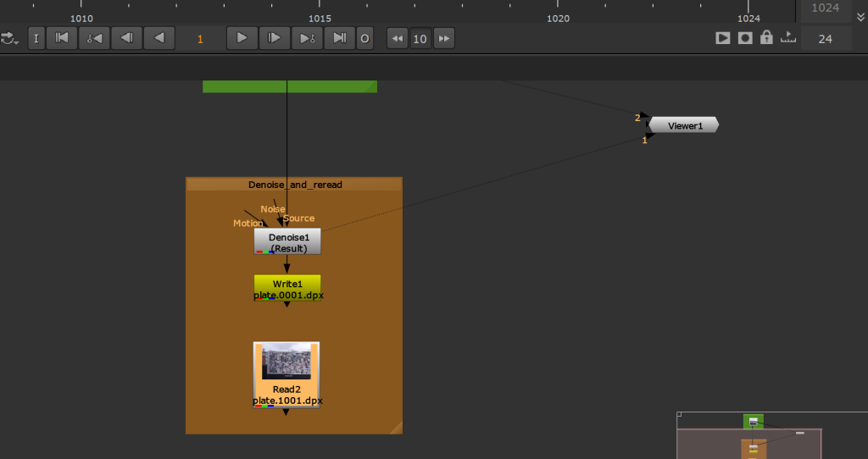The height and width of the screenshot is (459, 868).
Task: Step back one frame
Action: (126, 38)
